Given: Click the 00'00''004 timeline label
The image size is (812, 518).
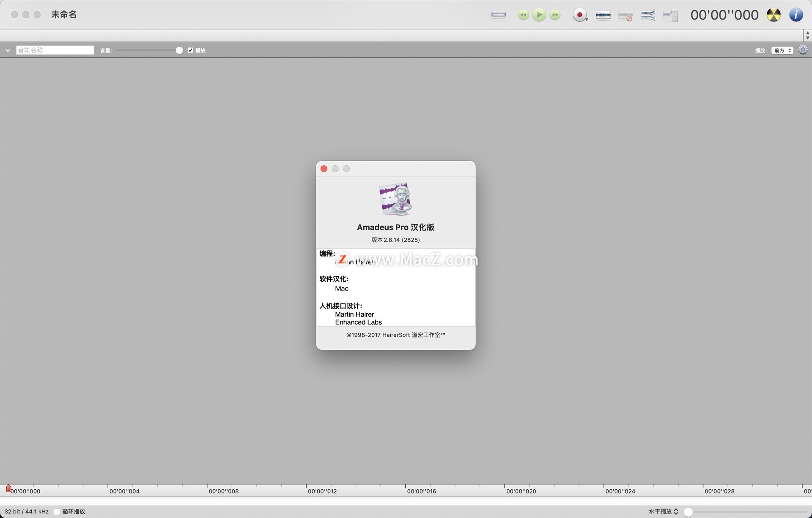Looking at the screenshot, I should pos(124,491).
